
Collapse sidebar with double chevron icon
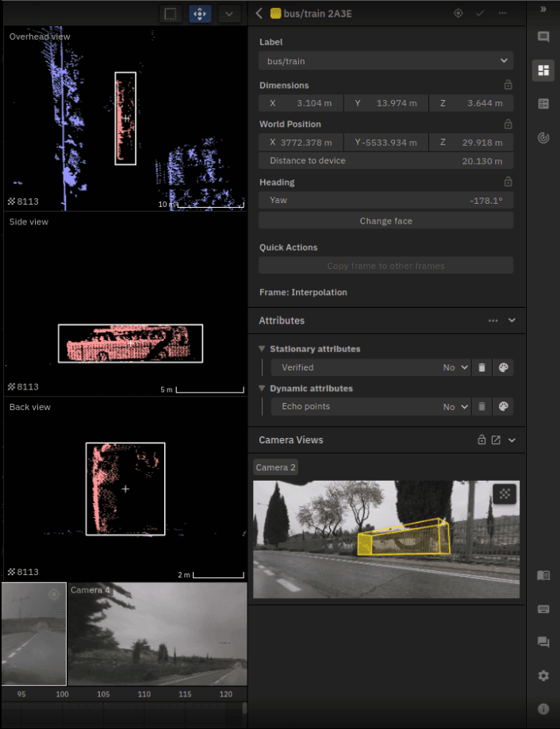tap(543, 10)
